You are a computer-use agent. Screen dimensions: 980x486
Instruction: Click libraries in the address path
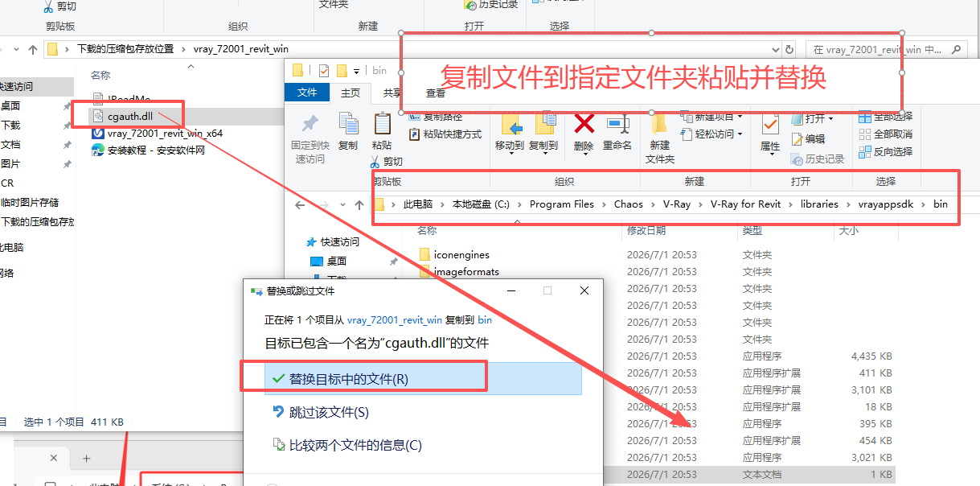[x=819, y=204]
